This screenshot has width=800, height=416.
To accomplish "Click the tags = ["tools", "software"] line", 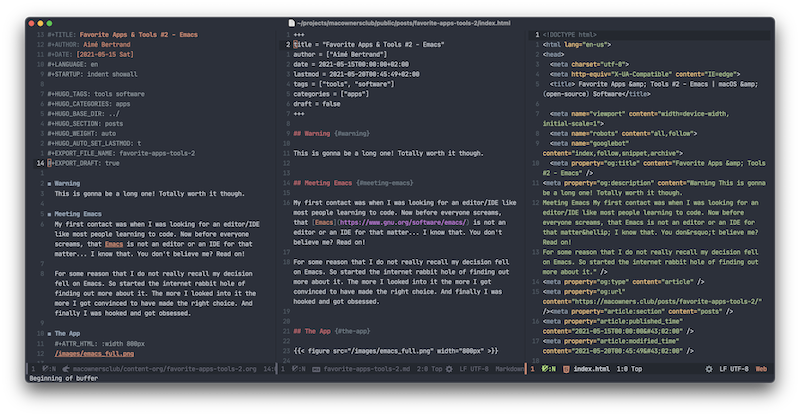I will click(x=344, y=84).
